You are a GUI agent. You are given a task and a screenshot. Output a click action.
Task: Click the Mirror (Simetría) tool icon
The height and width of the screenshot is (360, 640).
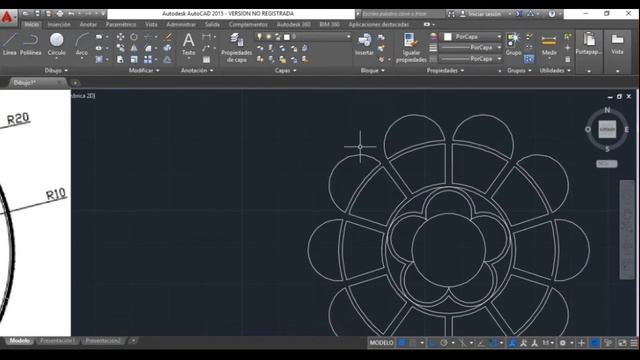(134, 48)
